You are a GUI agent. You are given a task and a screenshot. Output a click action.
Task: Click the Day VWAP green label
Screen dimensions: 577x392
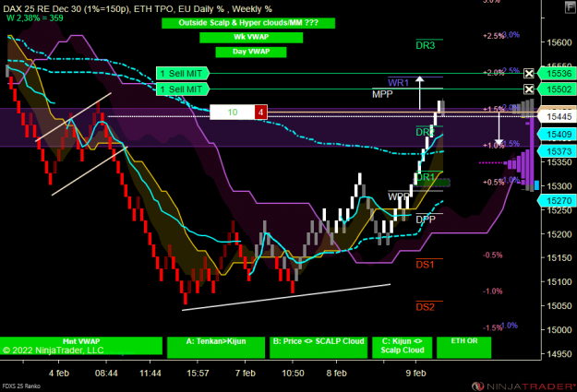point(251,52)
